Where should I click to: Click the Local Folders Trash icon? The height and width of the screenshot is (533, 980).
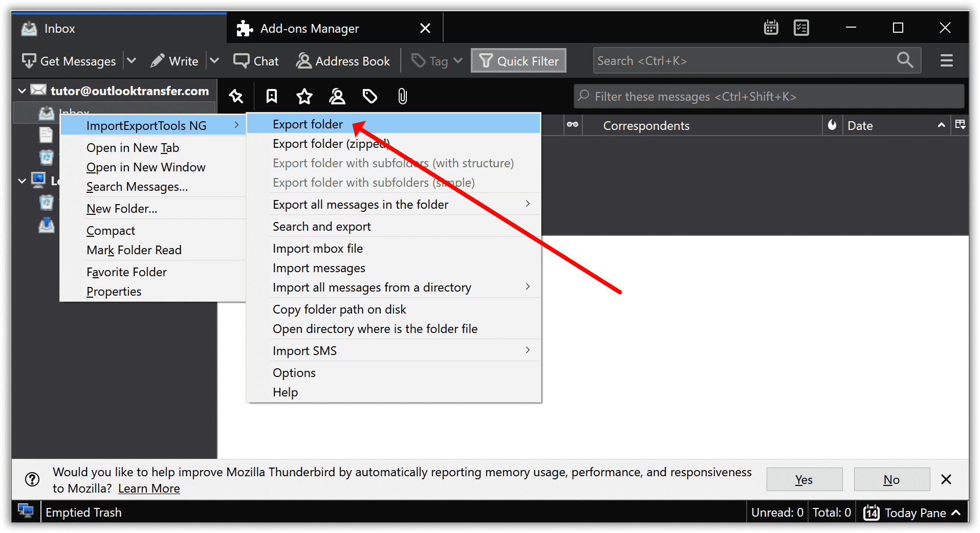coord(46,203)
